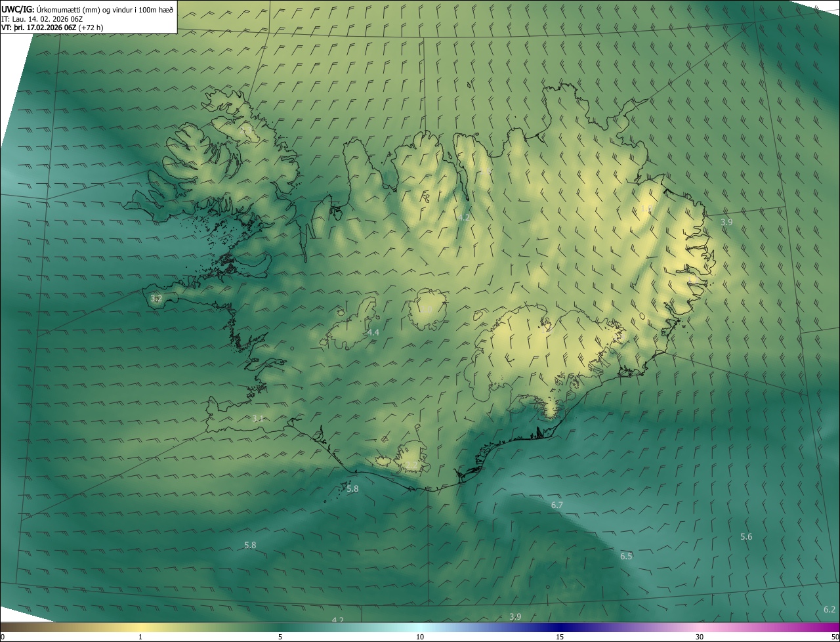Click the colour scale tick label '1'
The image size is (840, 642).
pyautogui.click(x=140, y=637)
